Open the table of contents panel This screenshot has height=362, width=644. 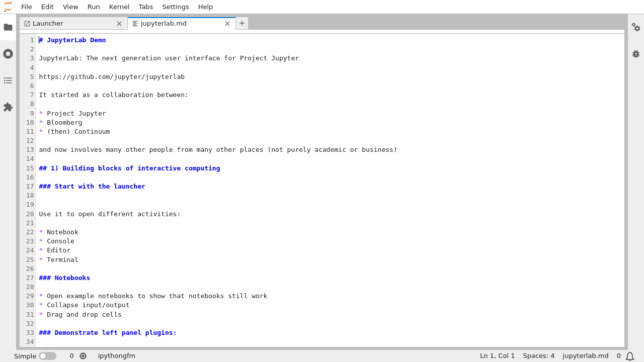coord(8,80)
